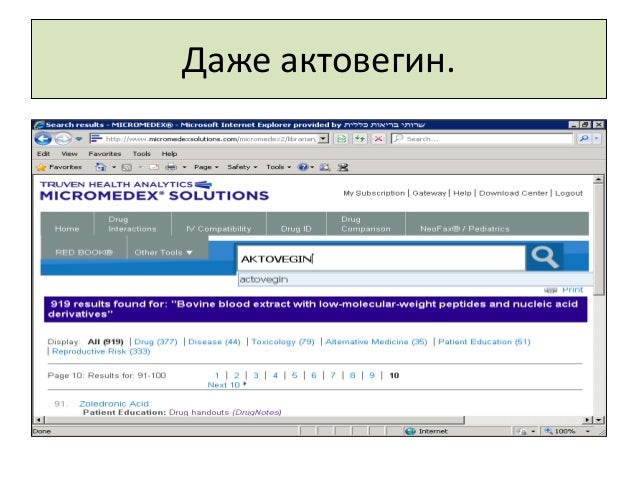The height and width of the screenshot is (479, 638).
Task: Click the Micromedex Solutions logo
Action: coord(154,190)
